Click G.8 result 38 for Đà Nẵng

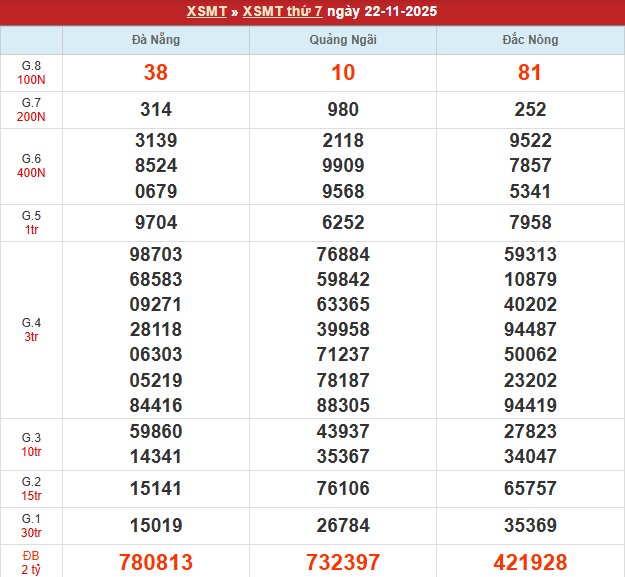coord(156,73)
